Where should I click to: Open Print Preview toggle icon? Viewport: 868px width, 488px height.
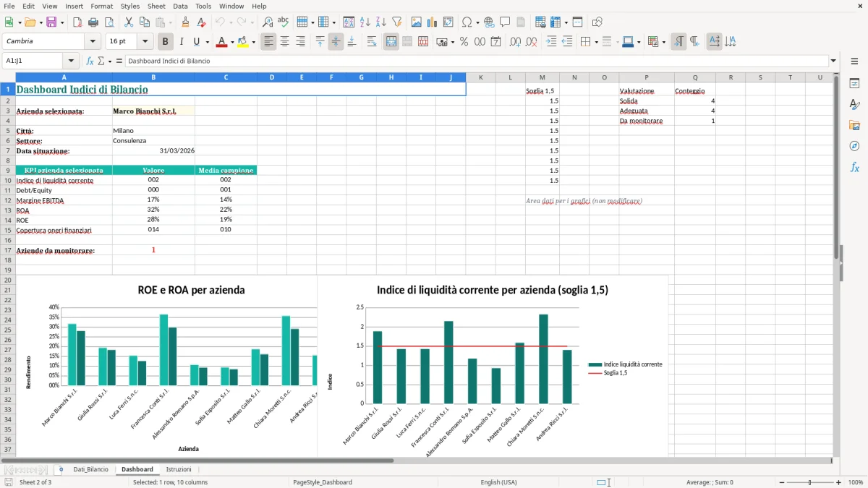108,22
